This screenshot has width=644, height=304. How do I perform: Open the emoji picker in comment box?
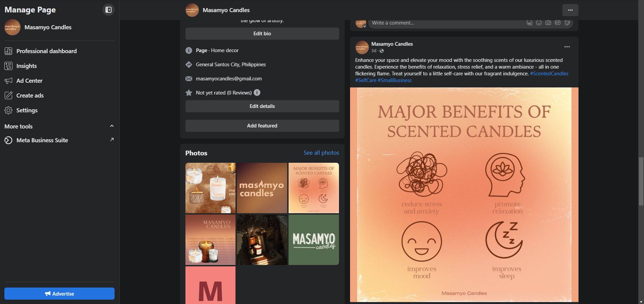(x=539, y=23)
